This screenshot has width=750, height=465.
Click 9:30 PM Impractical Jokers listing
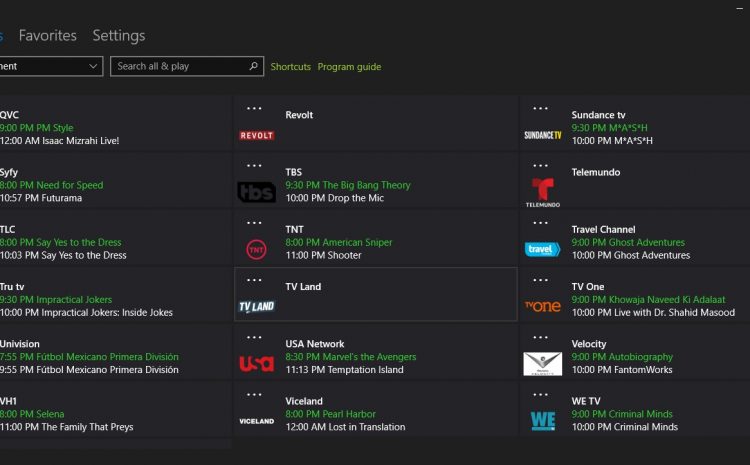pyautogui.click(x=56, y=300)
